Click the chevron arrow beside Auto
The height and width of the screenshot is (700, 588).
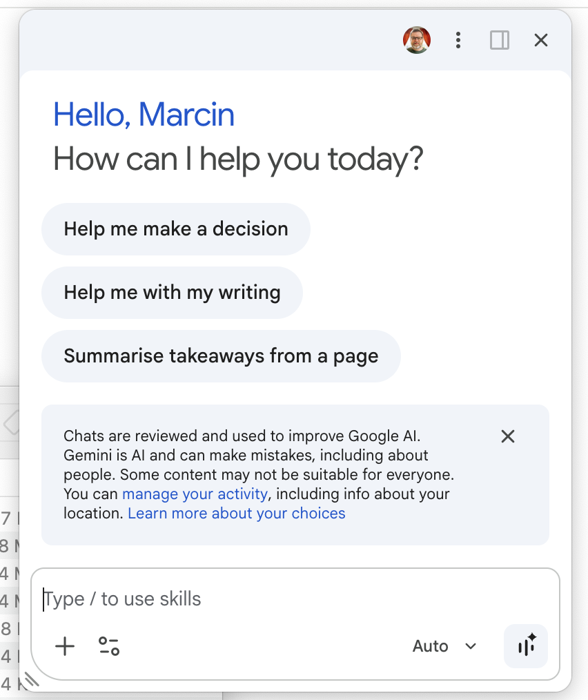click(x=471, y=646)
